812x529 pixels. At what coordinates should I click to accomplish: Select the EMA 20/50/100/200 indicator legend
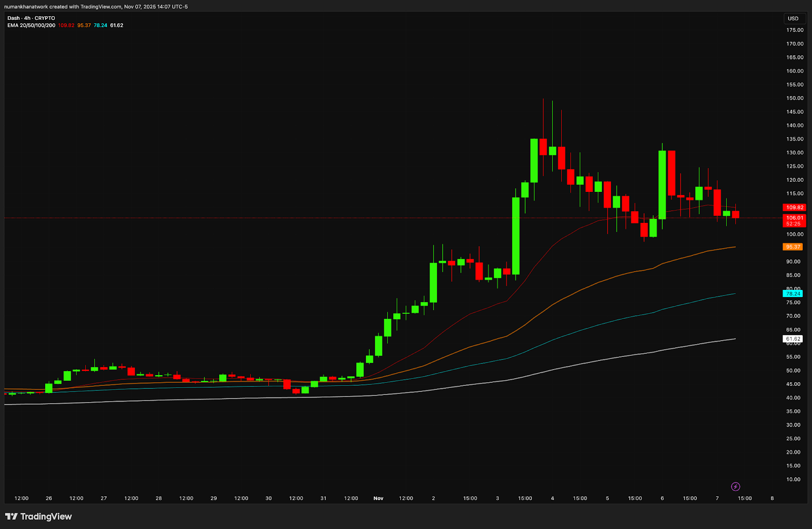click(x=31, y=25)
